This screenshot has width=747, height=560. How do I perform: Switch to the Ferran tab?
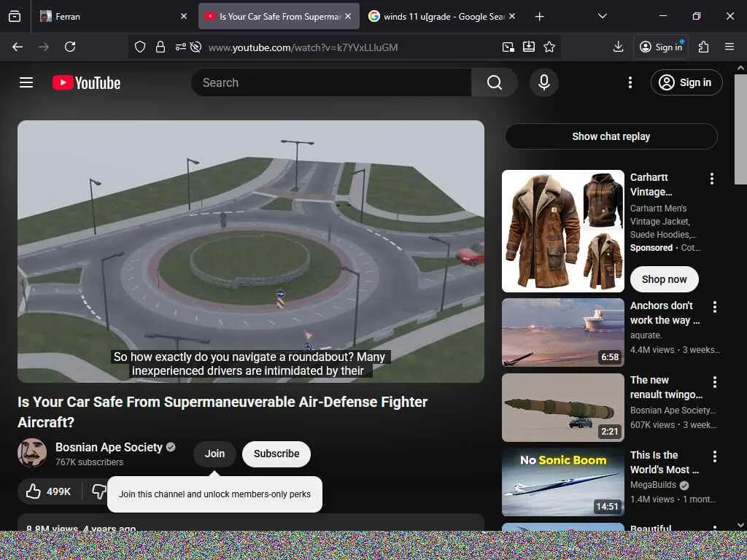[x=112, y=17]
